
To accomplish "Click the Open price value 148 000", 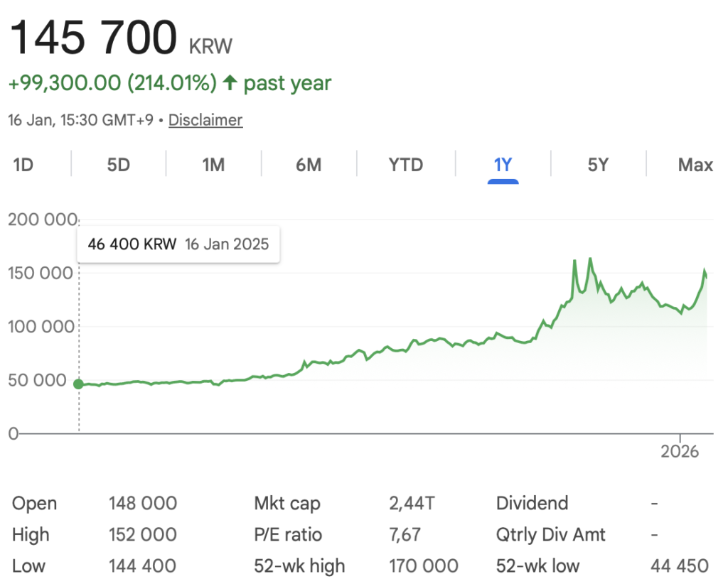I will click(143, 504).
